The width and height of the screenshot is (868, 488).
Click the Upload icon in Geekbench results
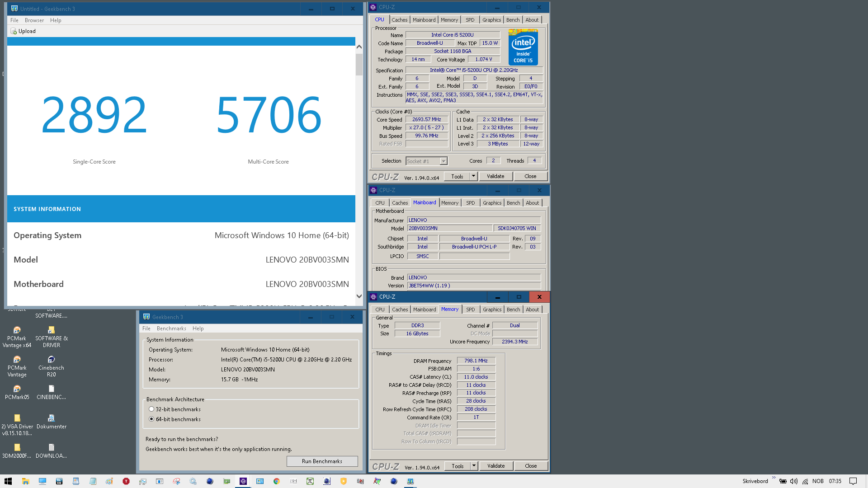[x=14, y=31]
